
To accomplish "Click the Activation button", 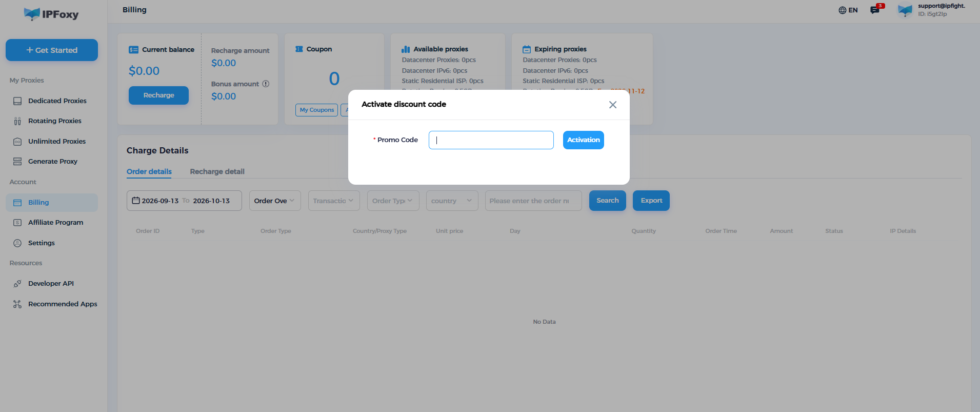I will [x=583, y=140].
